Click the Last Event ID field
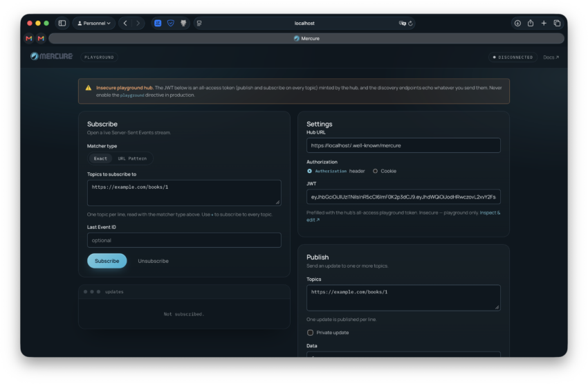This screenshot has width=588, height=384. 184,240
